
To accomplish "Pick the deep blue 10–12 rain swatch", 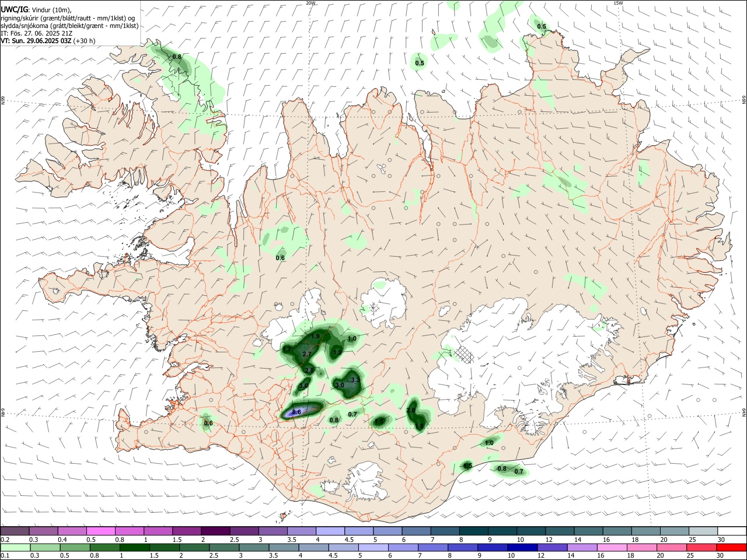I will [x=522, y=547].
